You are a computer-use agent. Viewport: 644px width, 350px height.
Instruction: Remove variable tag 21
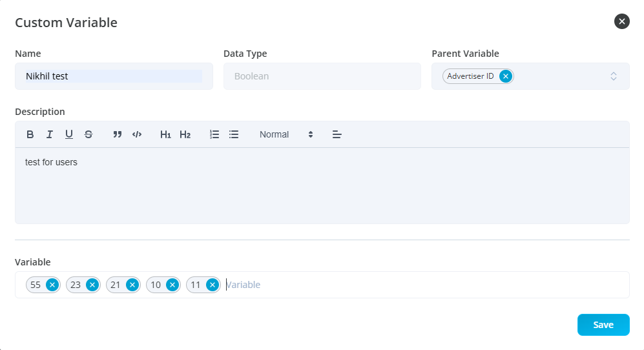(x=132, y=285)
